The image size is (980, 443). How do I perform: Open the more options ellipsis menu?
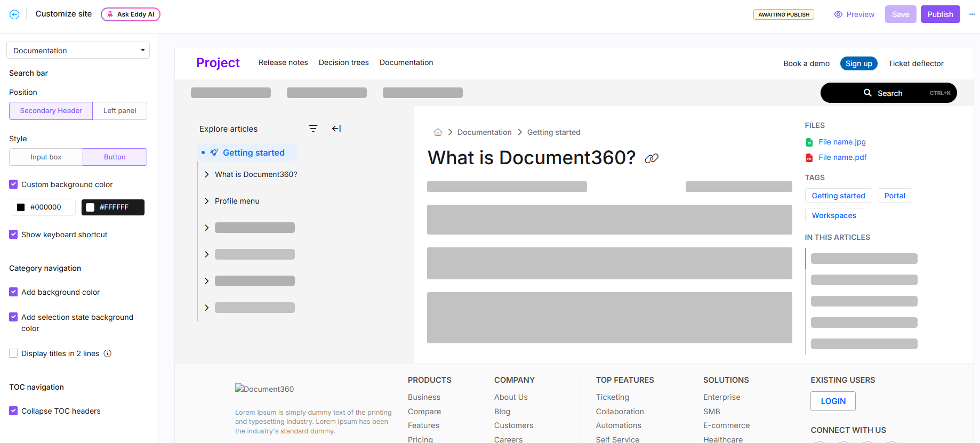tap(972, 14)
